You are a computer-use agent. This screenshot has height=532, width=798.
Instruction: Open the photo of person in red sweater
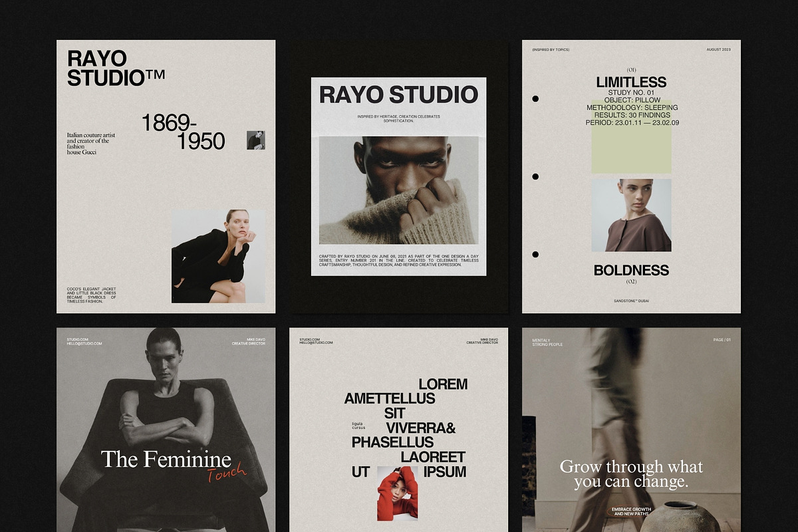397,493
